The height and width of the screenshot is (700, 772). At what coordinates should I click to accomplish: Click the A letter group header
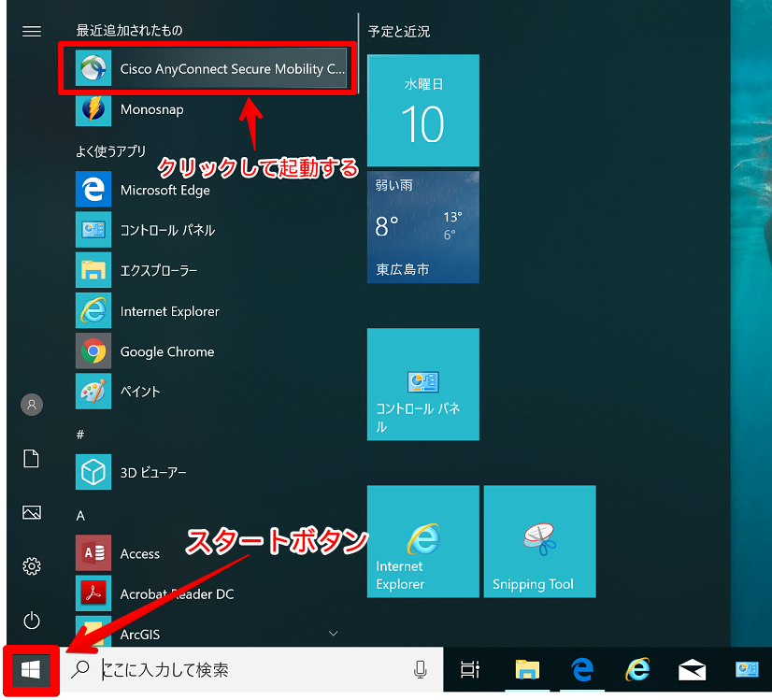pos(80,516)
